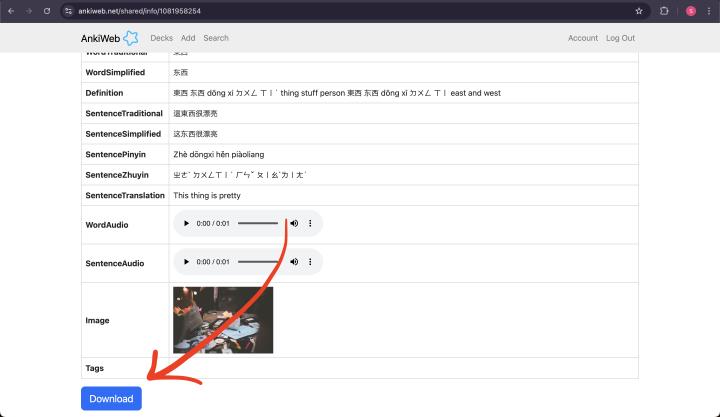Click the browser forward arrow
This screenshot has height=417, width=720.
tap(29, 11)
